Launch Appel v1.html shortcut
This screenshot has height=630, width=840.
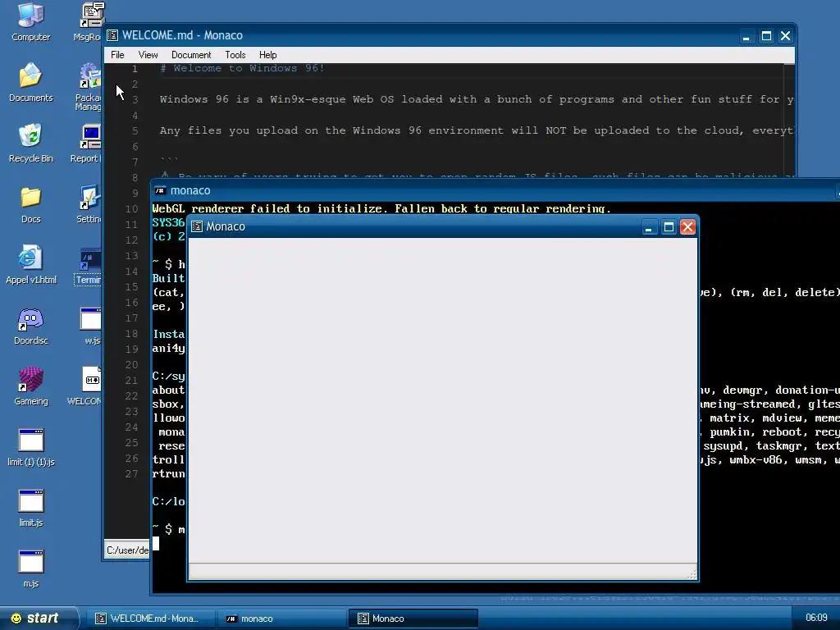(30, 265)
